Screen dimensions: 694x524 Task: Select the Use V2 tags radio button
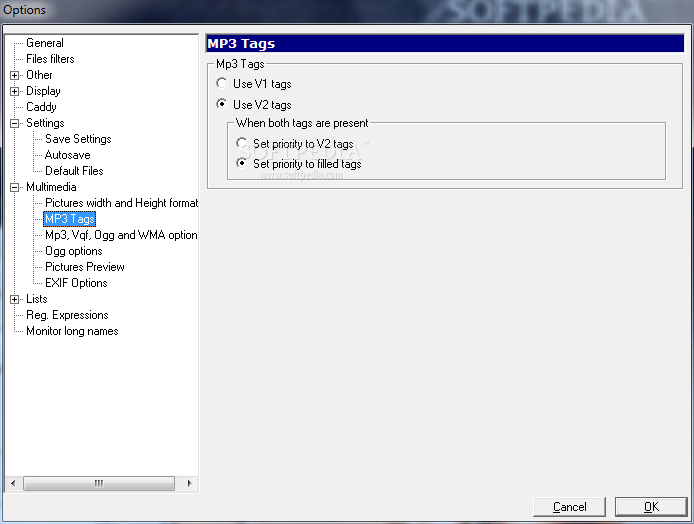tap(222, 104)
